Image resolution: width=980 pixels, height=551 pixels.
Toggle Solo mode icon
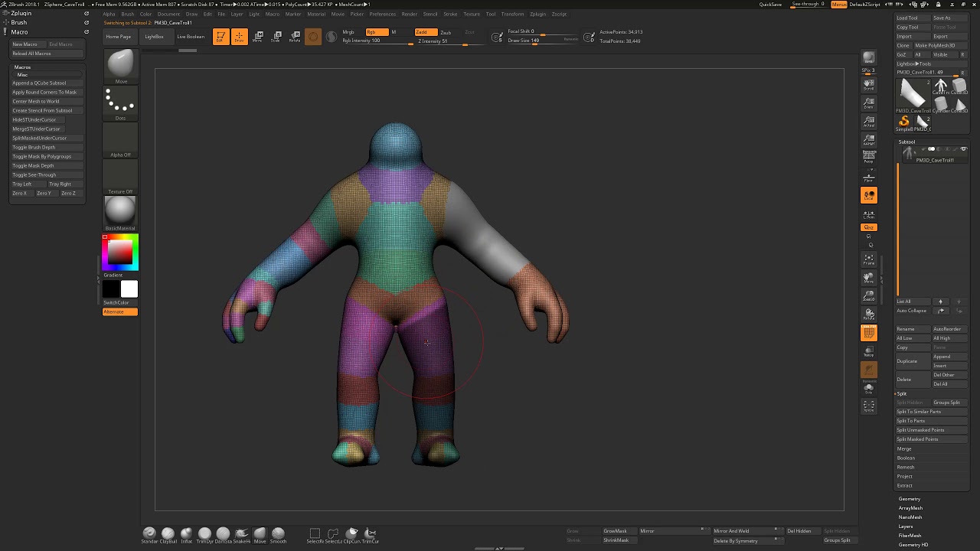pos(868,388)
